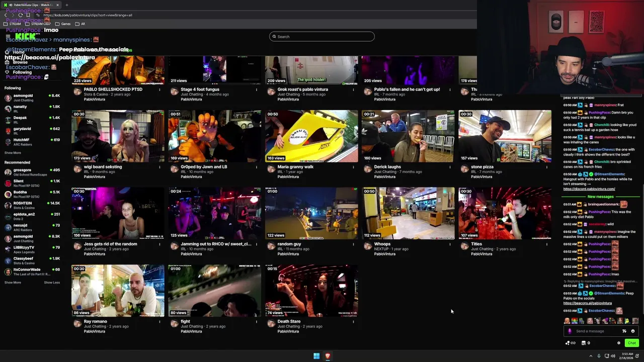Open options menu for Ray romano clip
Viewport: 644px width, 362px height.
pos(159,322)
